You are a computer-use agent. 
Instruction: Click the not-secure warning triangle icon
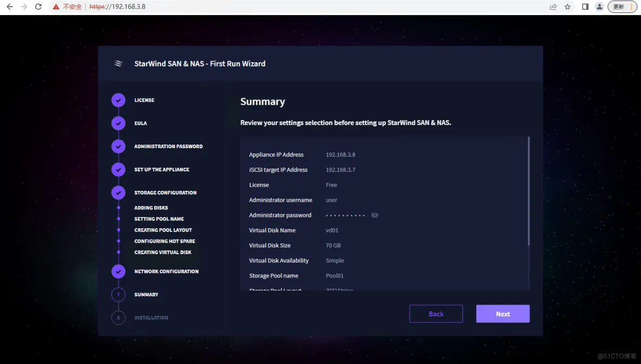point(56,6)
